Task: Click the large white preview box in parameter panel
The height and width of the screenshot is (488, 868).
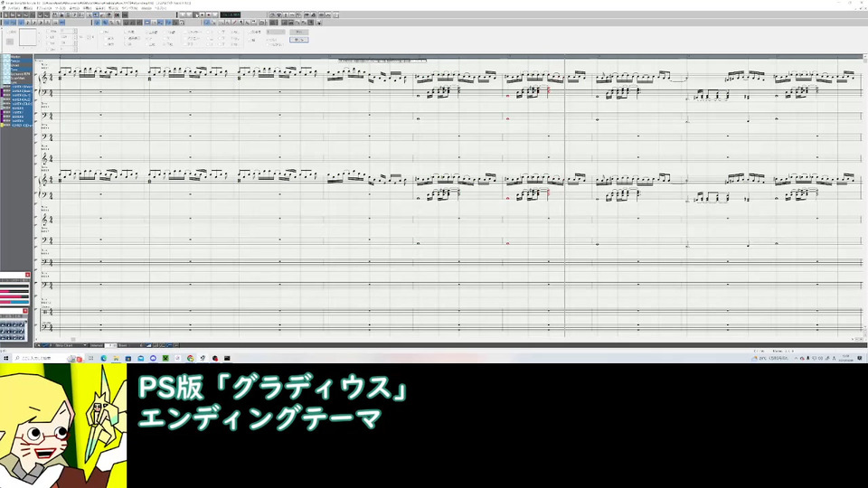Action: [27, 37]
